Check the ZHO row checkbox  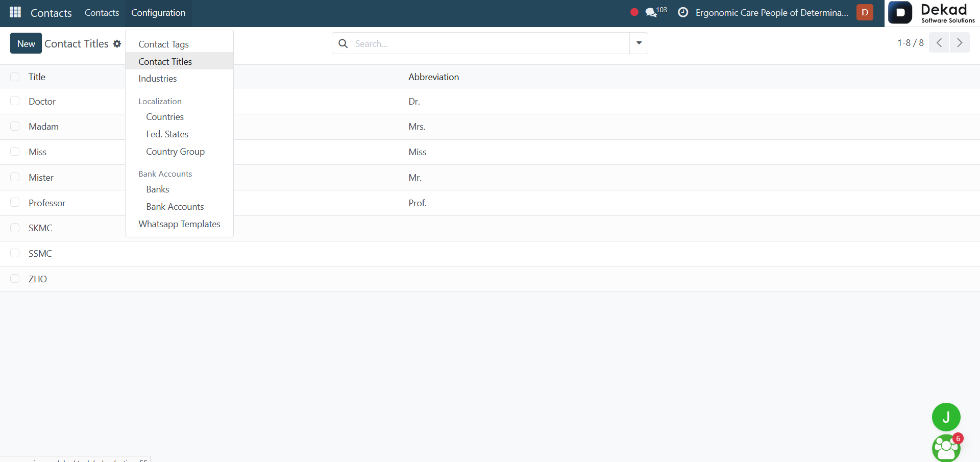tap(15, 279)
